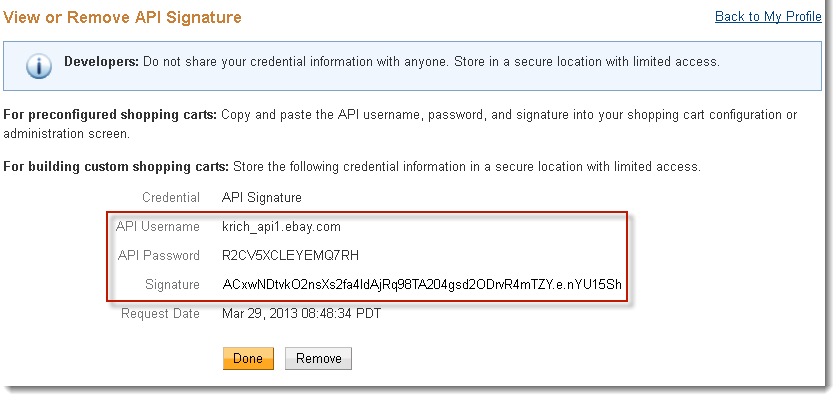Click the Done button
Viewport: 840px width, 401px height.
(247, 358)
